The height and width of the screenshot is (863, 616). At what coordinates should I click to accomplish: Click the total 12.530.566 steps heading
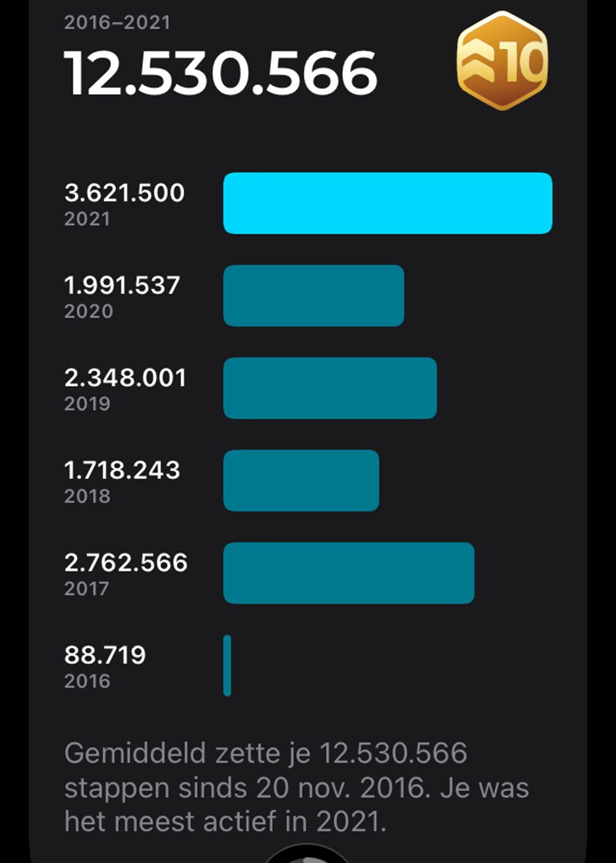[x=220, y=73]
